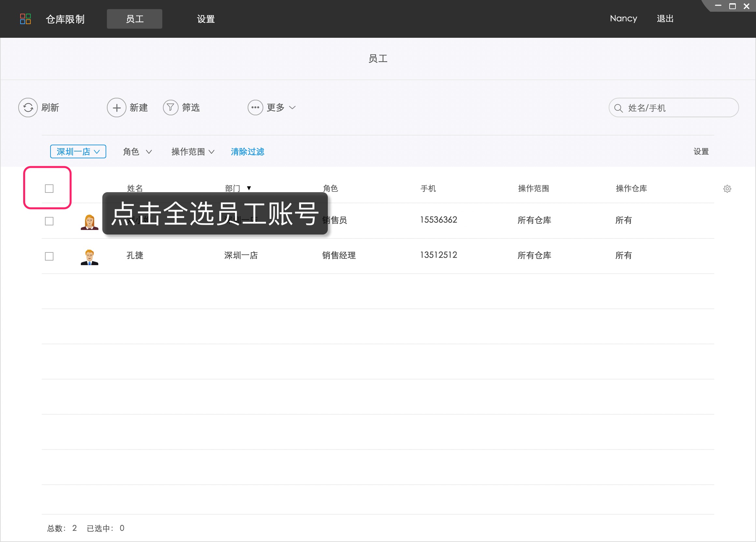Click the ellipsis 更多 icon
The width and height of the screenshot is (756, 542).
[255, 107]
